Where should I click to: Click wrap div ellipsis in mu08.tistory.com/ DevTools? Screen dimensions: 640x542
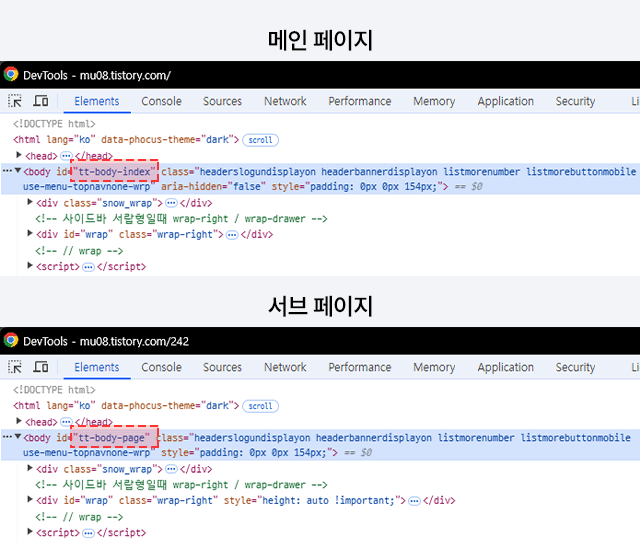click(x=232, y=235)
